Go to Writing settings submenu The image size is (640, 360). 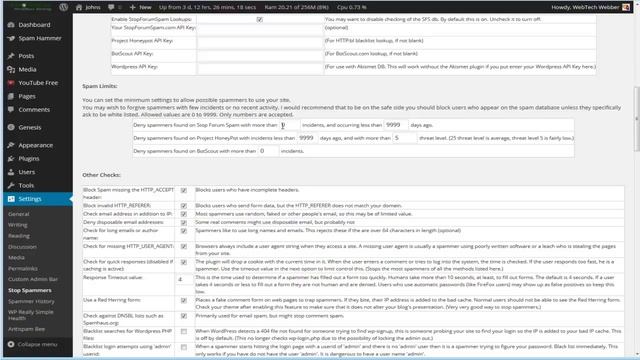click(x=18, y=225)
